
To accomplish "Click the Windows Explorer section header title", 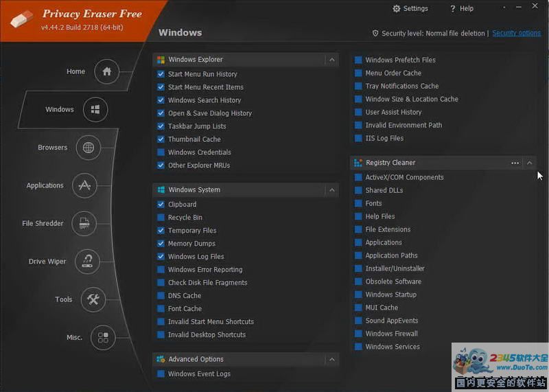I will tap(196, 60).
